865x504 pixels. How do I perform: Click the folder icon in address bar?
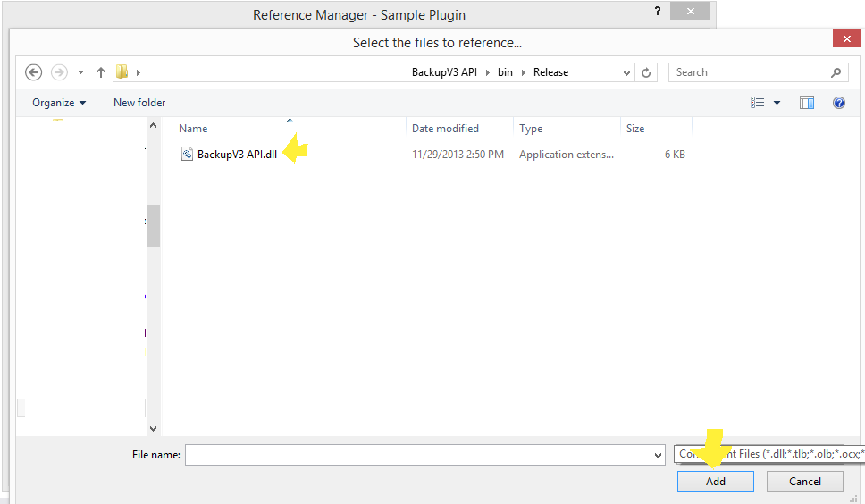[x=122, y=72]
